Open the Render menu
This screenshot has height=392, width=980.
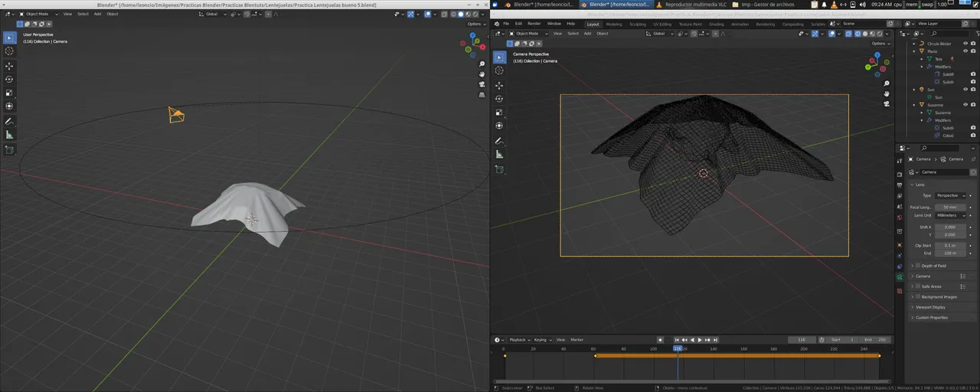tap(534, 24)
